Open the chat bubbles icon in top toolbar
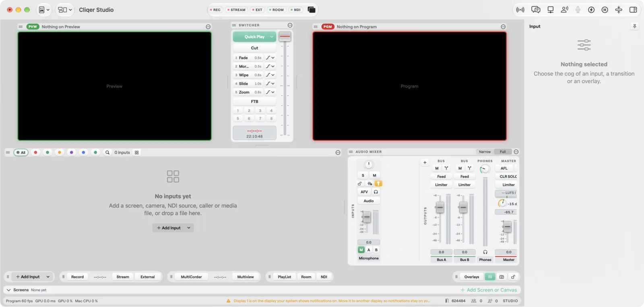644x307 pixels. click(x=536, y=10)
